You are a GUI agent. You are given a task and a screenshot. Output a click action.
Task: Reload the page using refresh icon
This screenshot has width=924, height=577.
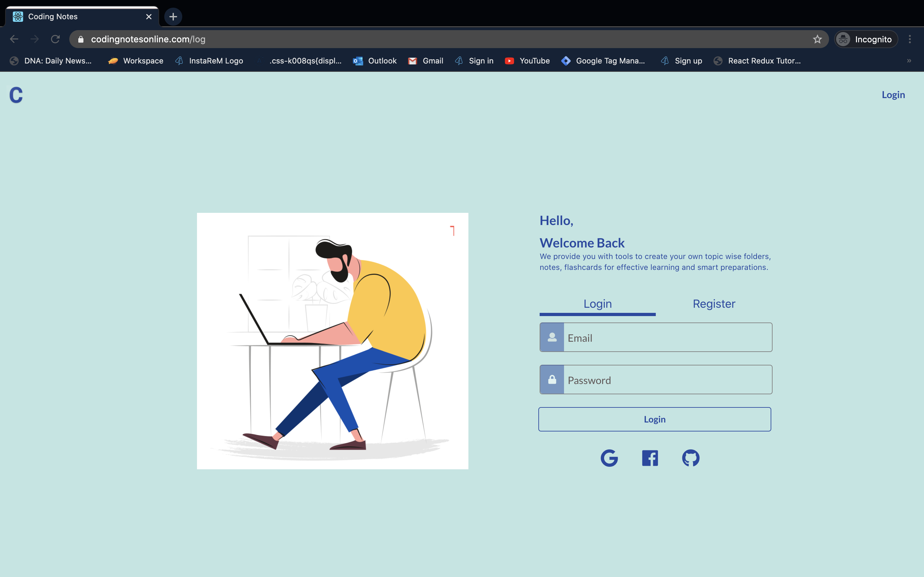(x=56, y=39)
